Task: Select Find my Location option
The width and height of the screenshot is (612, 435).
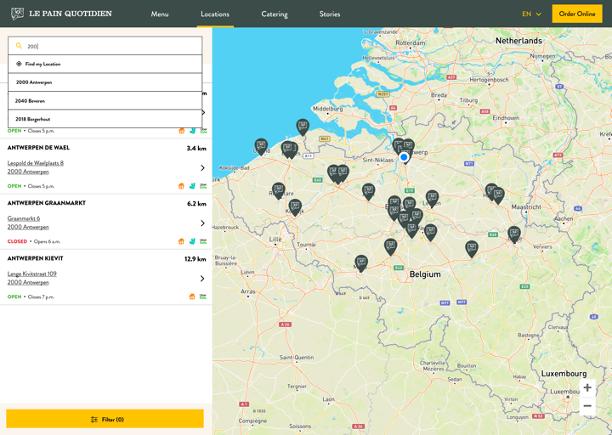Action: [x=105, y=64]
